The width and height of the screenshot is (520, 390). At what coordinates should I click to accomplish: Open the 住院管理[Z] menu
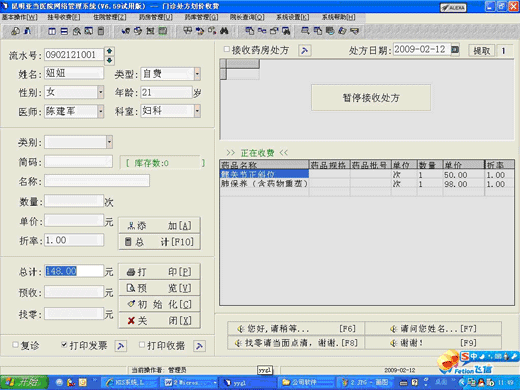pos(110,17)
